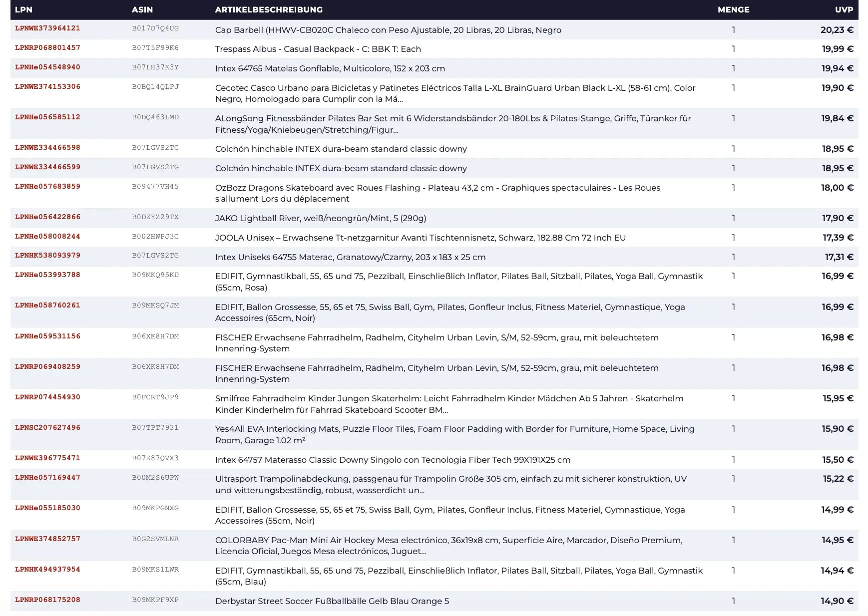This screenshot has height=616, width=868.
Task: Click the MENGE column header
Action: click(733, 9)
